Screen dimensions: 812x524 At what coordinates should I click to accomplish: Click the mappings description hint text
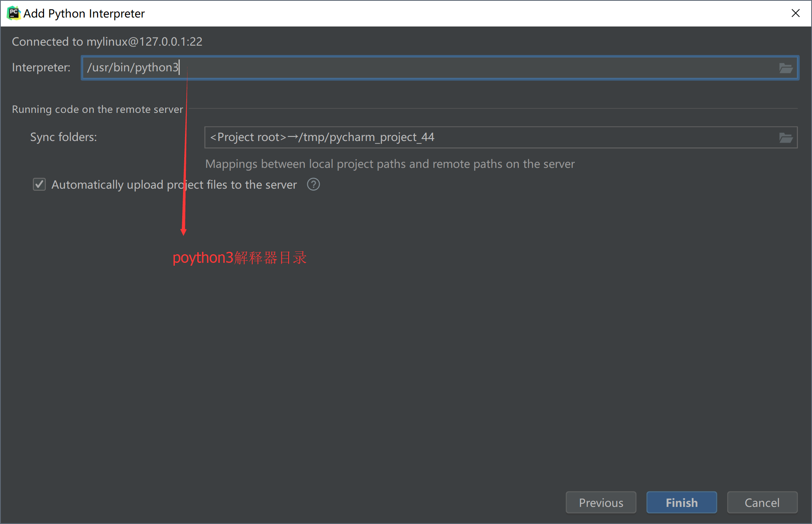(x=390, y=164)
